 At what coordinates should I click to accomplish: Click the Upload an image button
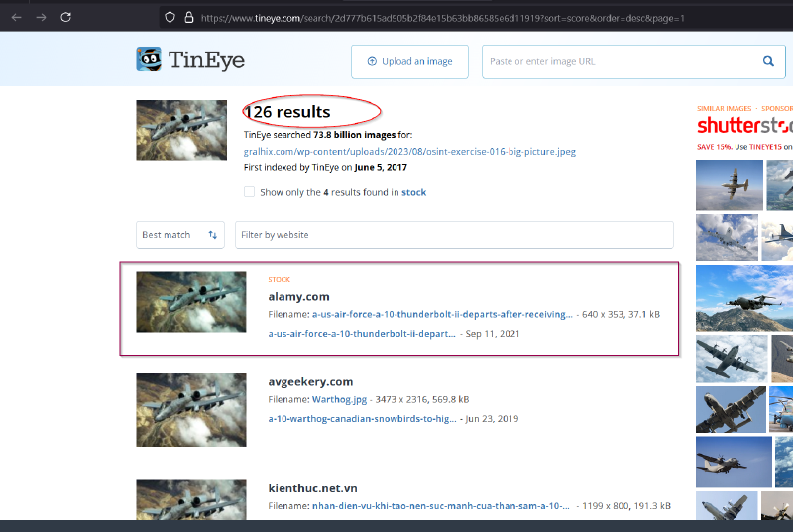point(409,61)
